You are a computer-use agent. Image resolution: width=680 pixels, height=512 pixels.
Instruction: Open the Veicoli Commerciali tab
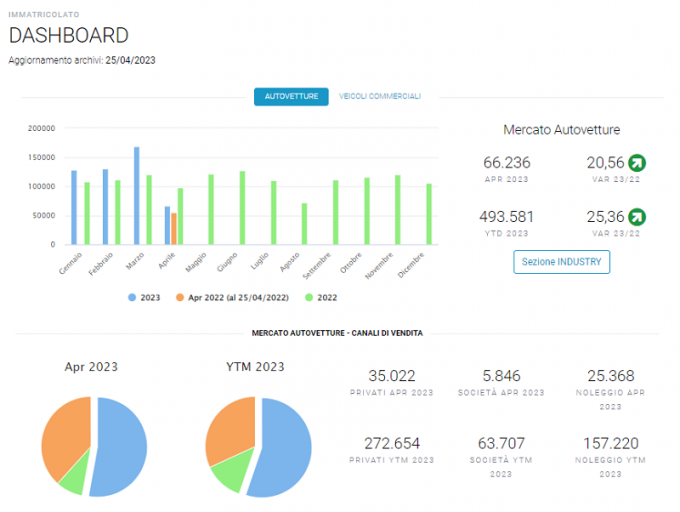point(380,96)
